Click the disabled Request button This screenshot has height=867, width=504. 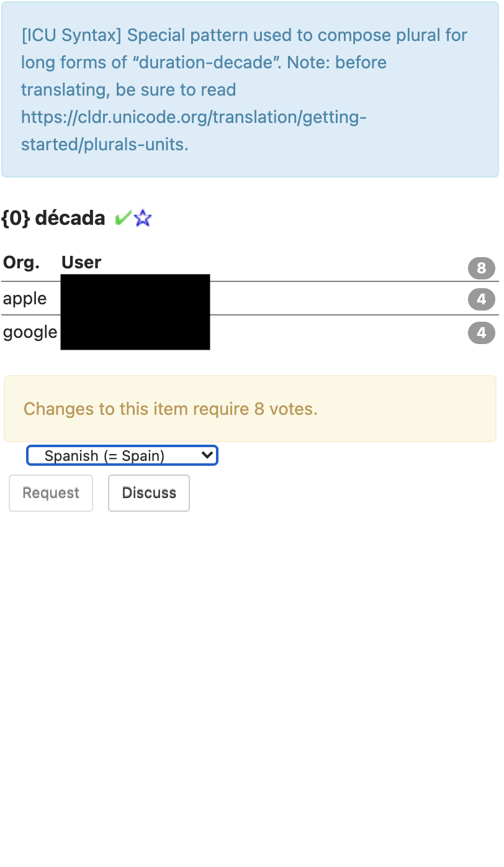pyautogui.click(x=51, y=493)
